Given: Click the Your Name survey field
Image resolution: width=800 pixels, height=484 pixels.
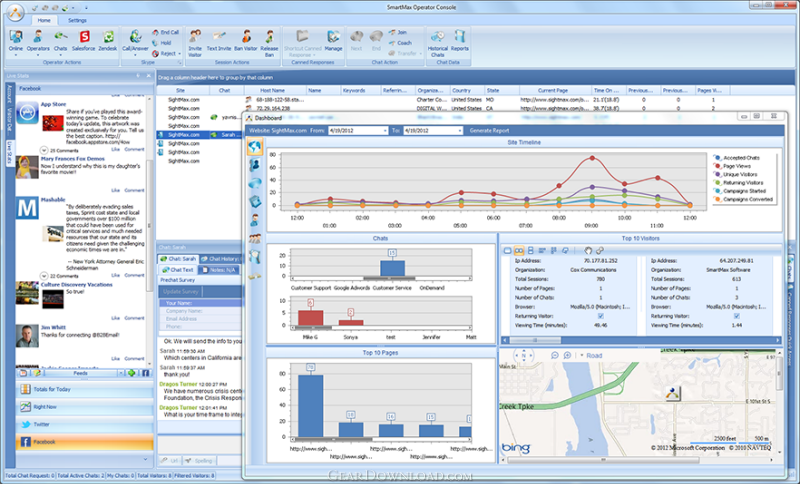Looking at the screenshot, I should point(201,303).
